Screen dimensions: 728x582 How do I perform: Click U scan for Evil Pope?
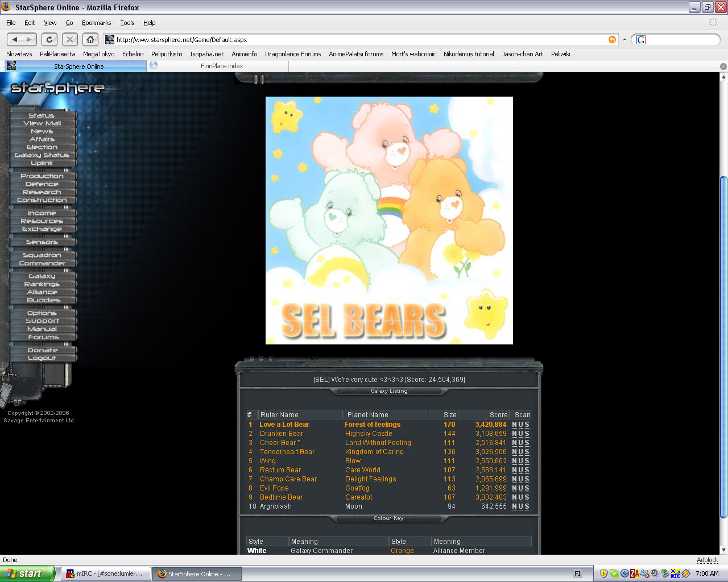click(x=520, y=488)
